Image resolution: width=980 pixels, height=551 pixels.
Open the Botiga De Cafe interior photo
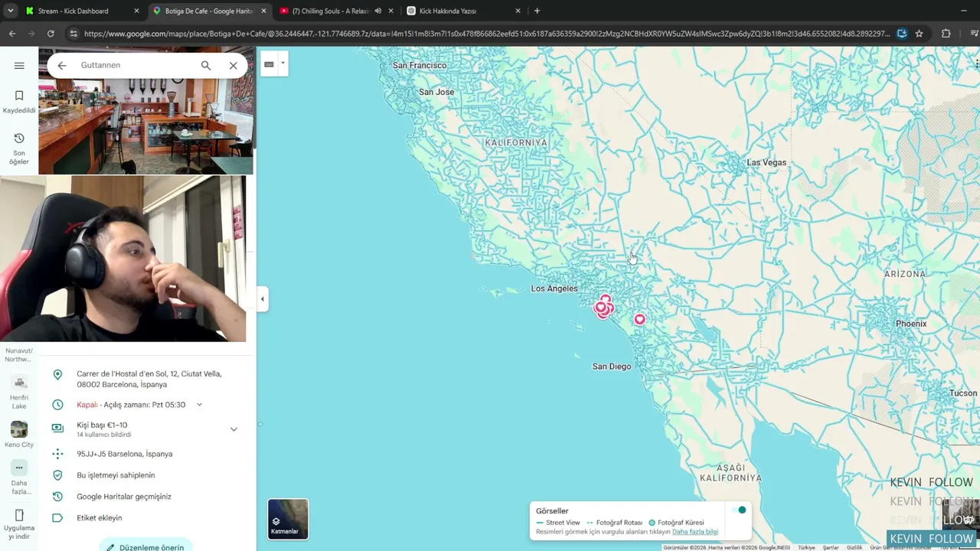(x=145, y=126)
